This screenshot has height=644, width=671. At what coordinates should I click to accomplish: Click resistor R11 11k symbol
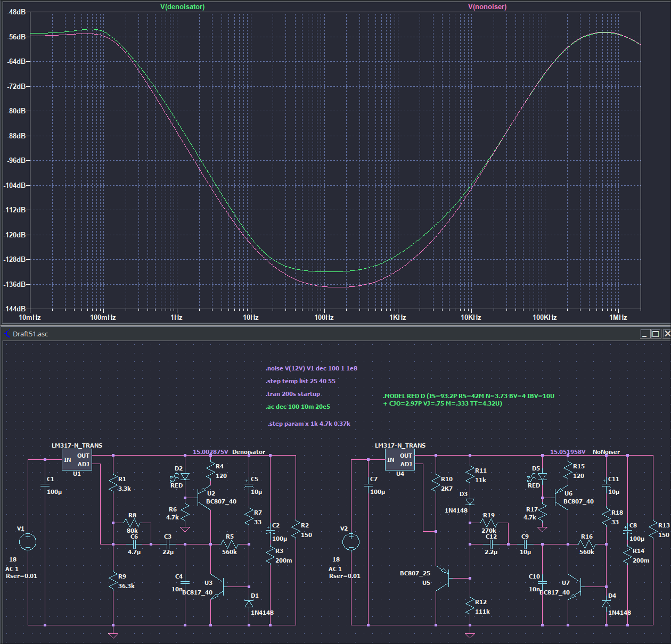pos(470,475)
